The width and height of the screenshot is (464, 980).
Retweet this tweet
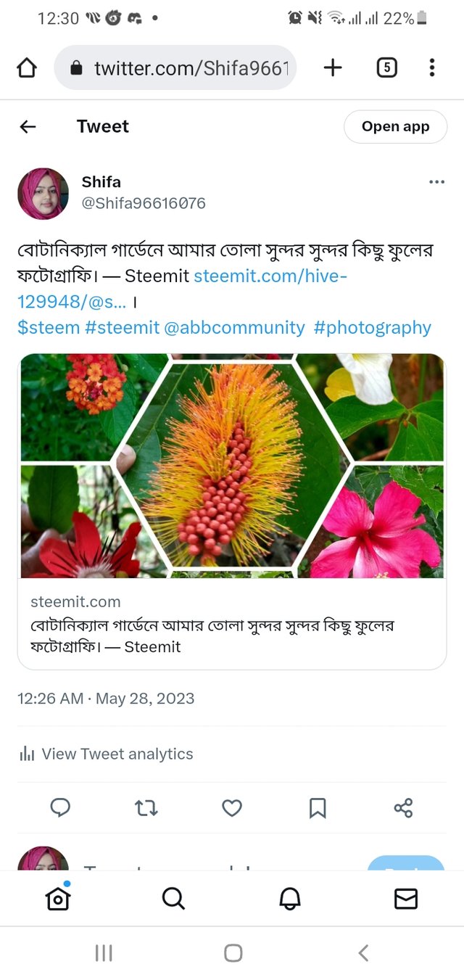146,808
